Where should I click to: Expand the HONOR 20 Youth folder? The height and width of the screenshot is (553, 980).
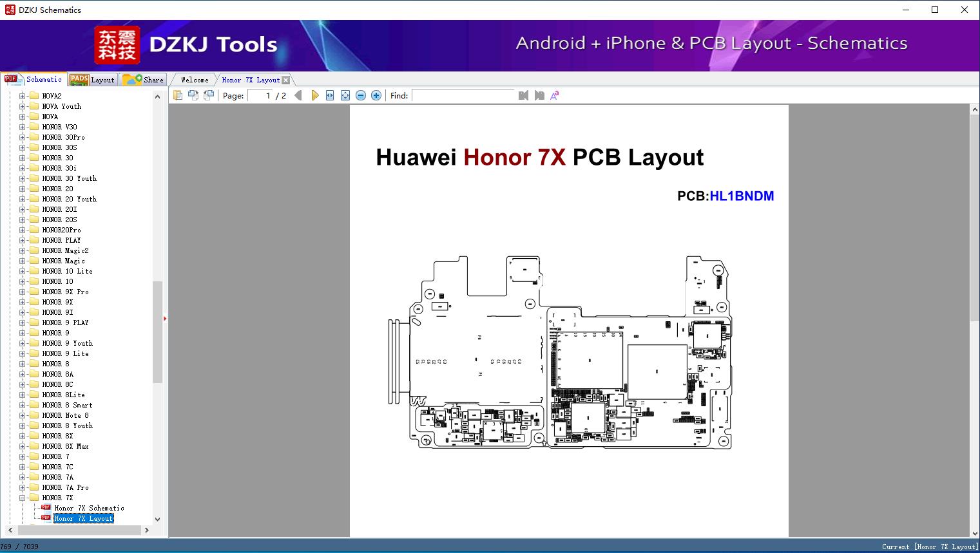[22, 199]
